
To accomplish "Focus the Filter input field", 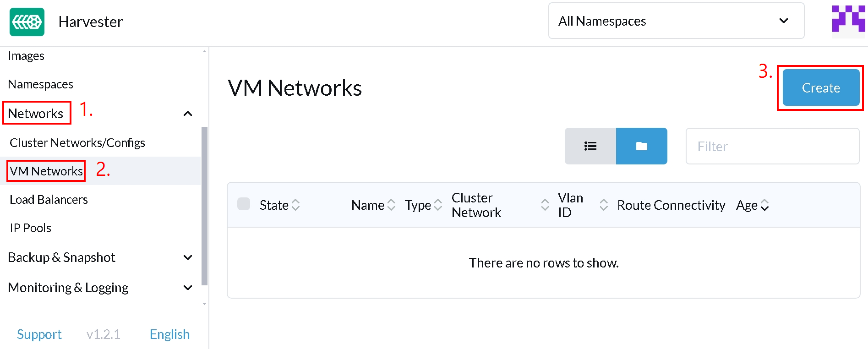I will [x=772, y=146].
